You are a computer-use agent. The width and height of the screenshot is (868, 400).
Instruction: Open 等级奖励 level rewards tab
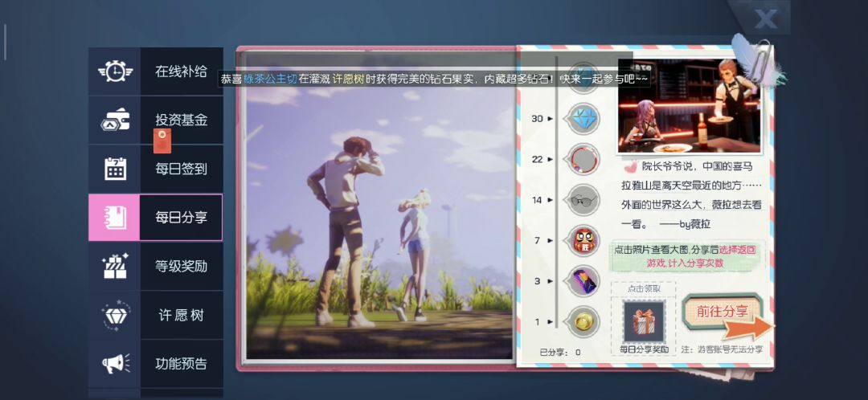point(156,266)
